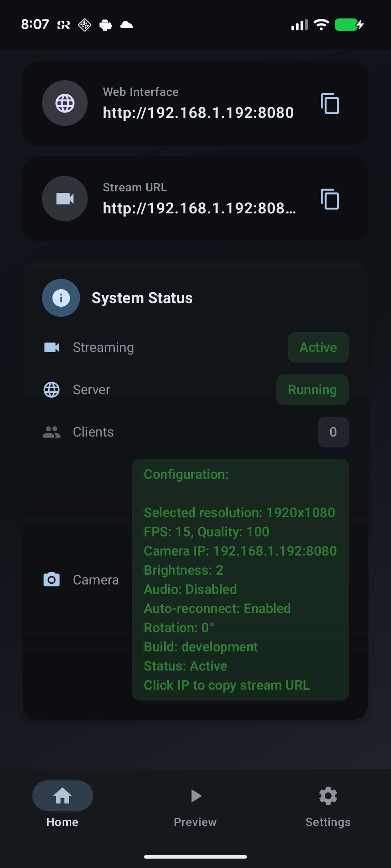The width and height of the screenshot is (391, 868).
Task: Tap the globe icon beside Web Interface
Action: click(65, 103)
